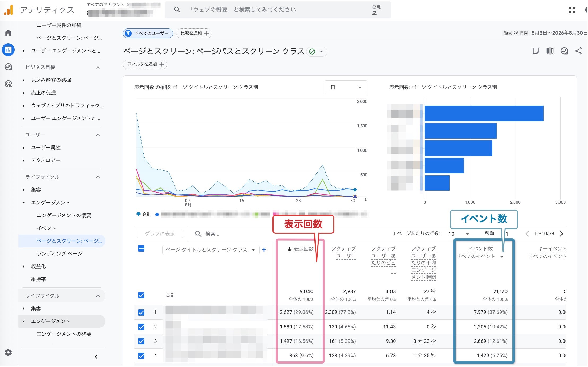Open the Explore icon in the left rail
This screenshot has width=588, height=367.
click(8, 67)
